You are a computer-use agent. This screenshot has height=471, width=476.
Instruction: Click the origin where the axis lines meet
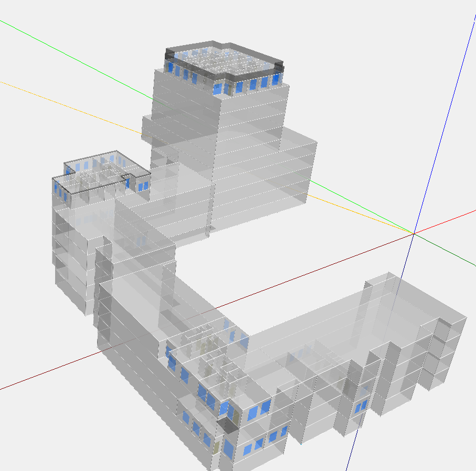[414, 233]
